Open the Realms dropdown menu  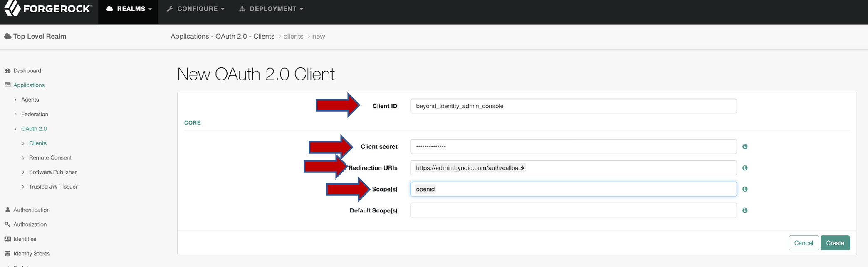pos(129,9)
